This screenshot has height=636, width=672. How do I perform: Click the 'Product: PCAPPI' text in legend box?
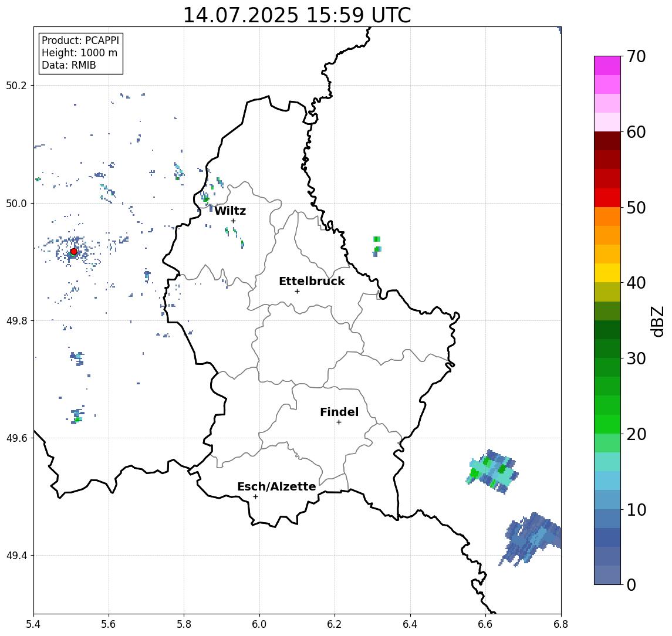click(x=80, y=40)
